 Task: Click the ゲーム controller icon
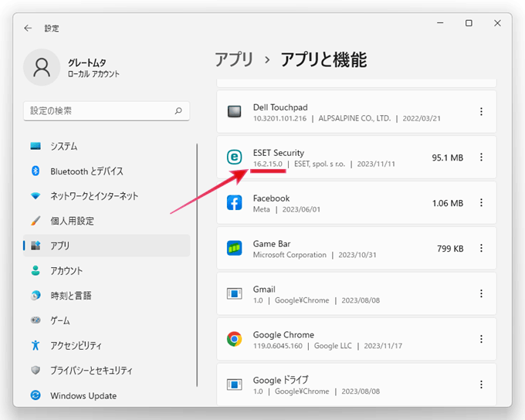coord(36,320)
